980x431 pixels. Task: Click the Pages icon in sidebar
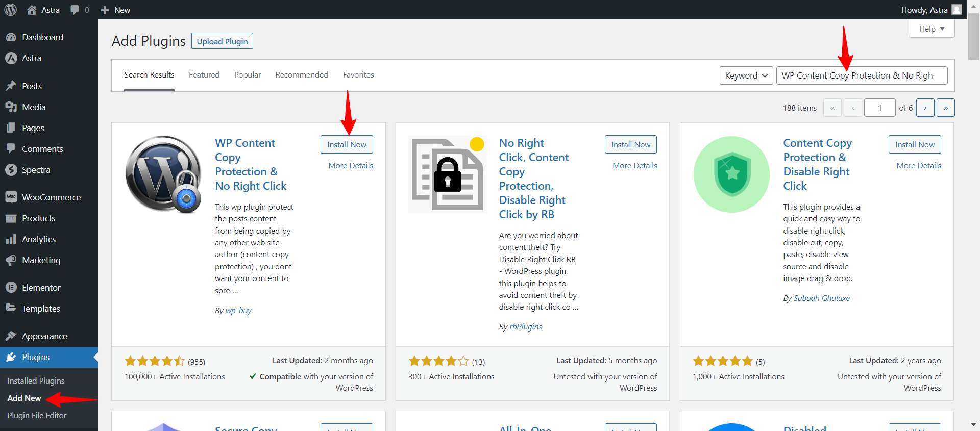[11, 128]
